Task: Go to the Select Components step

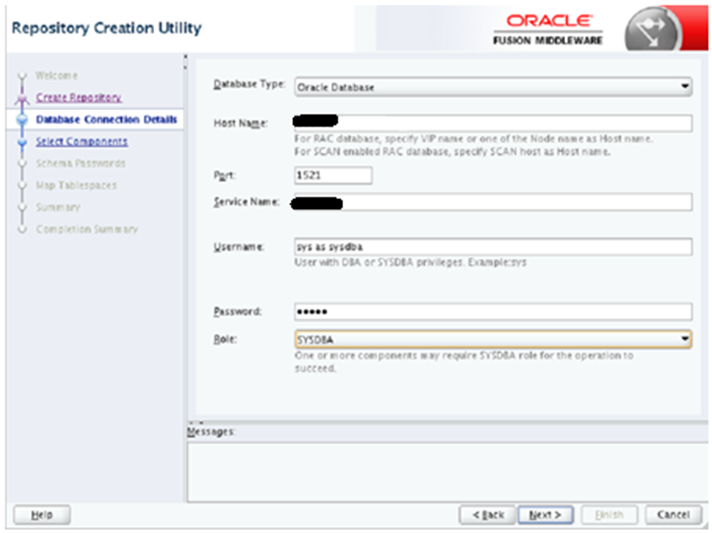Action: click(x=82, y=141)
